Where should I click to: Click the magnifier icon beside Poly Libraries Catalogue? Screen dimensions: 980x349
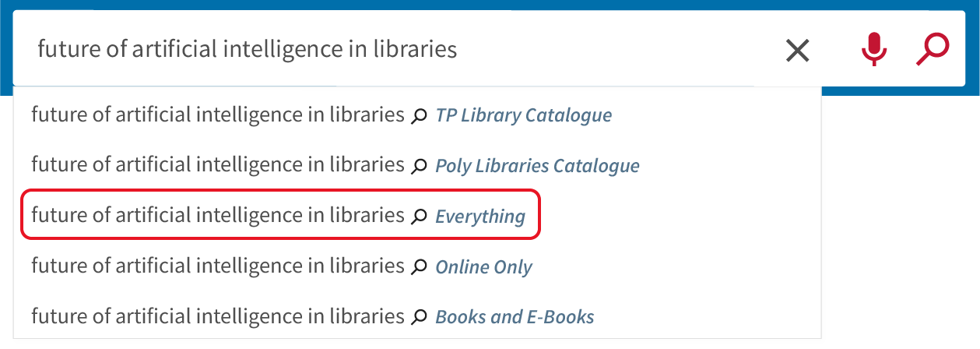[419, 166]
